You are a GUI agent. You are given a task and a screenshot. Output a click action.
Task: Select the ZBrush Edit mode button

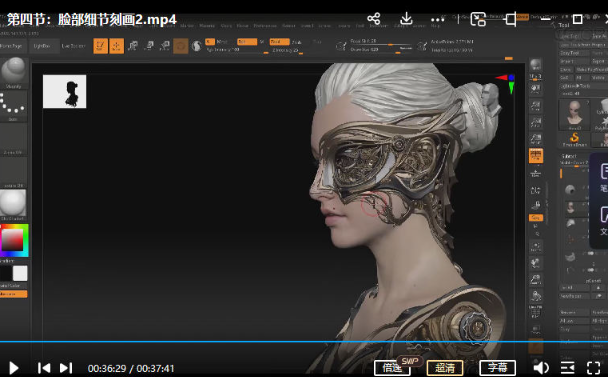100,46
